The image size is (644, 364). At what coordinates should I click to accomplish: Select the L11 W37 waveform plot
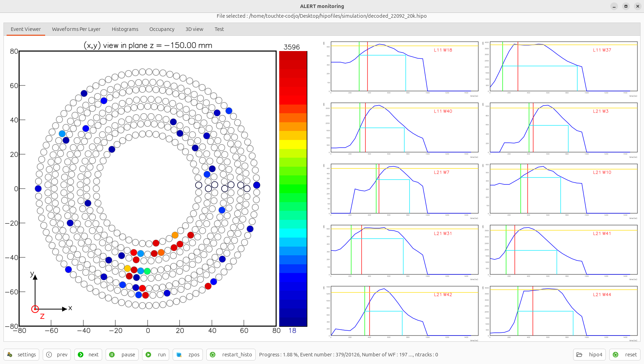(564, 66)
